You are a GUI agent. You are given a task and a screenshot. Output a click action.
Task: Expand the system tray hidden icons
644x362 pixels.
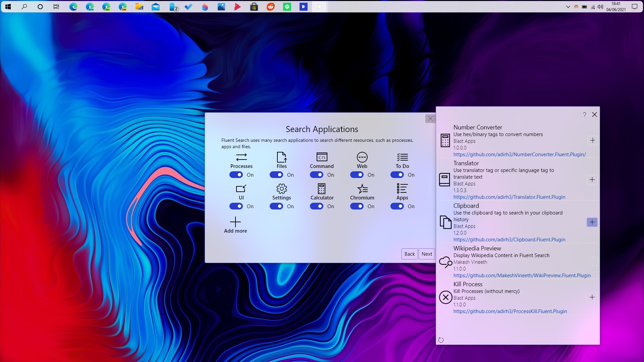coord(568,7)
